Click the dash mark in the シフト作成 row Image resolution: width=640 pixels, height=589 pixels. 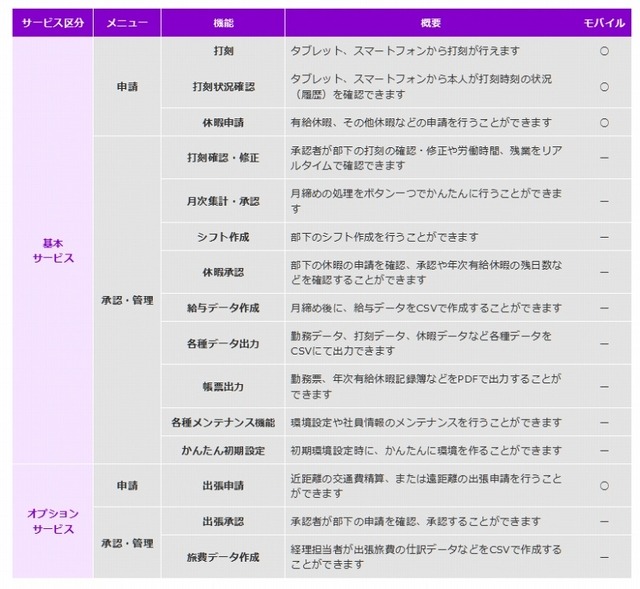(604, 237)
